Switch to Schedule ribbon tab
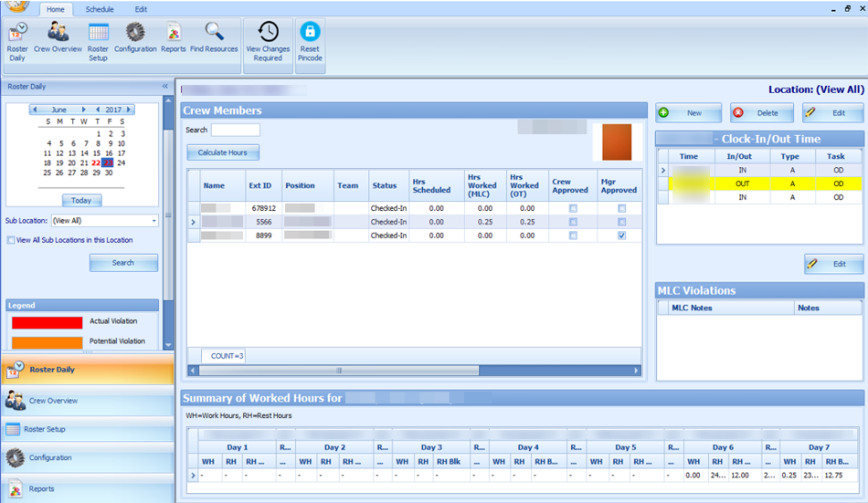The height and width of the screenshot is (503, 868). (x=100, y=9)
